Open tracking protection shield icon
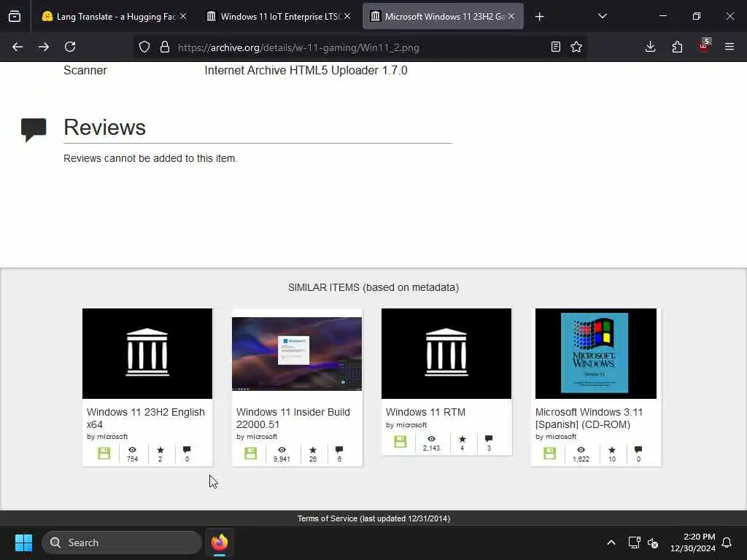 [x=144, y=47]
